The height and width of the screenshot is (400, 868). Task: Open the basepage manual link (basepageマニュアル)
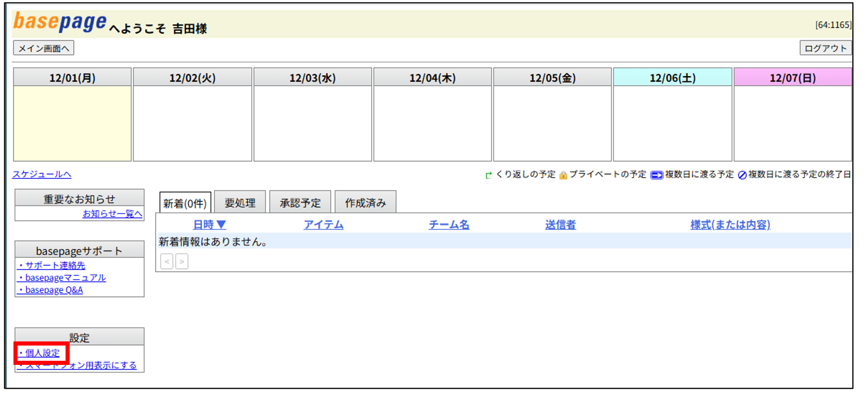coord(61,278)
